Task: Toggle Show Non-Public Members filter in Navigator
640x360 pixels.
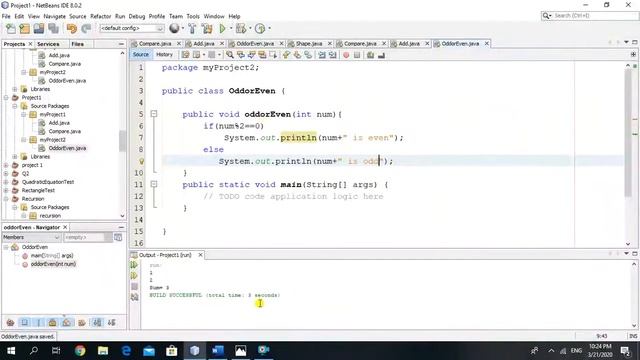Action: pos(53,322)
